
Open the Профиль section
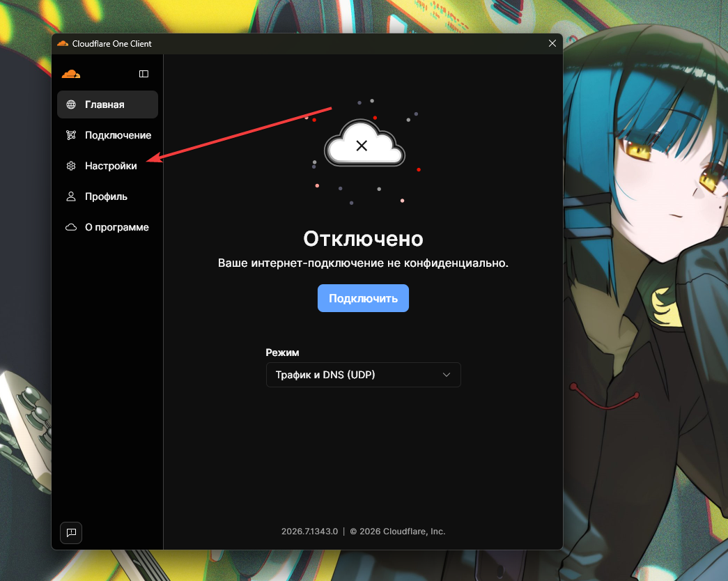(108, 196)
